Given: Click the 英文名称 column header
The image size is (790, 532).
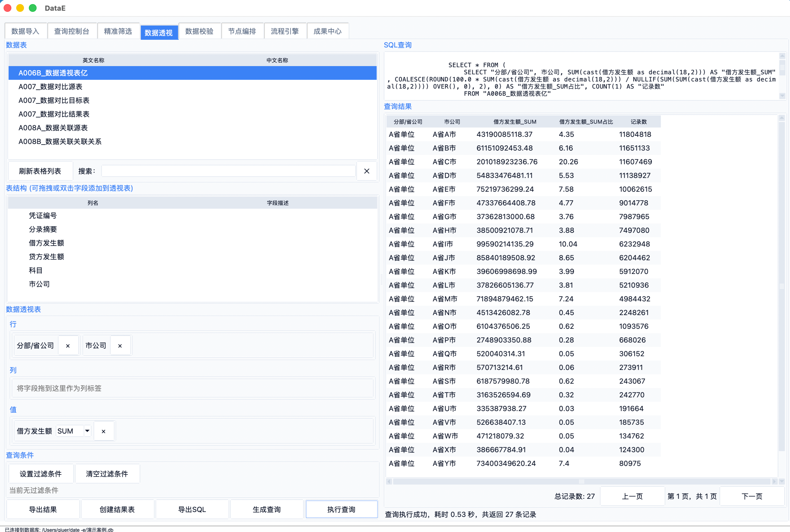Looking at the screenshot, I should [93, 60].
